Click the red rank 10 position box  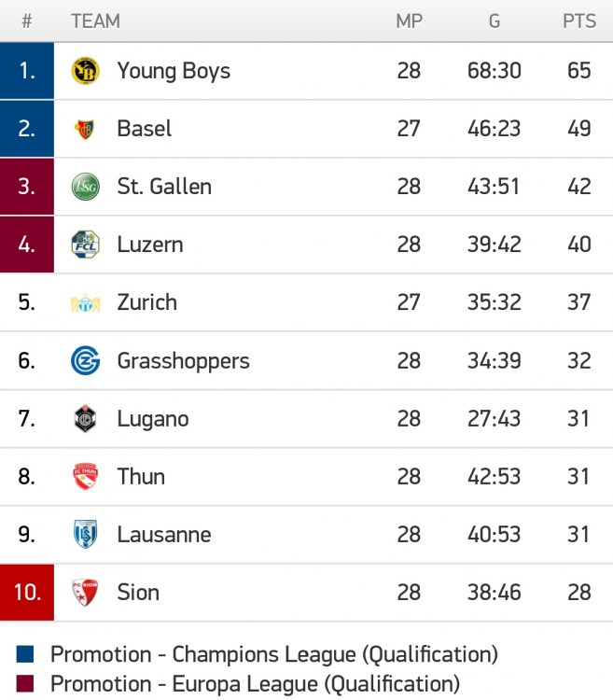click(27, 593)
